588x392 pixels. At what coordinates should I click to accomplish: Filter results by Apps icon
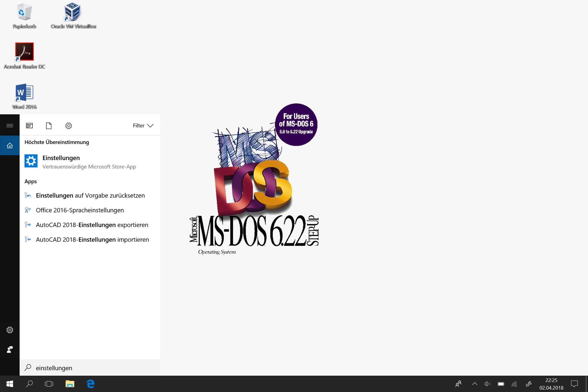[x=29, y=126]
